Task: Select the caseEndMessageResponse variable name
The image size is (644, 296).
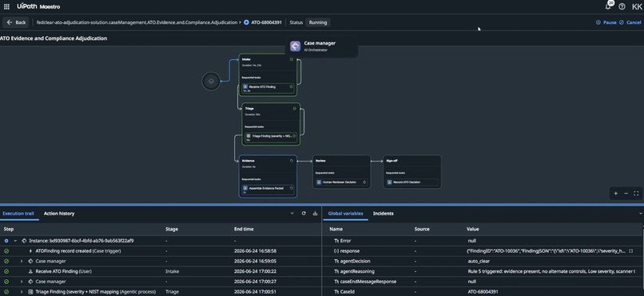Action: click(369, 282)
